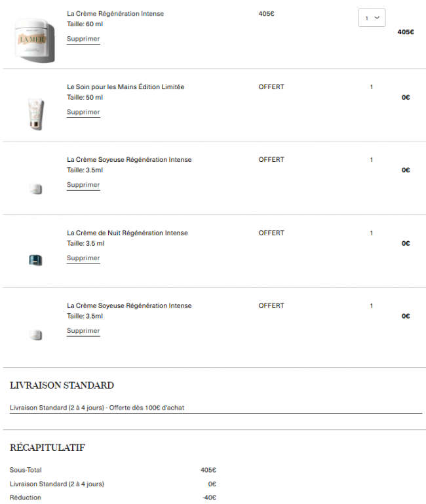426x504 pixels.
Task: Open La Crème Régénération Intense product title
Action: click(115, 14)
